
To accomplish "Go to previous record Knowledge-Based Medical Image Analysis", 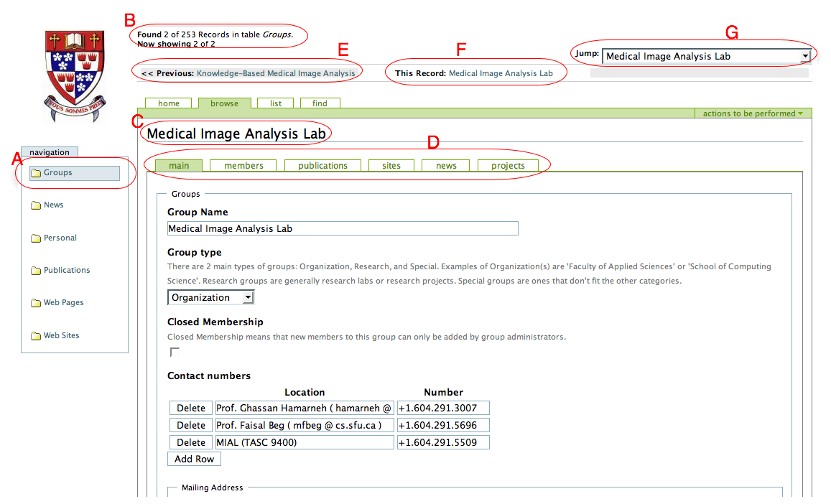I will [x=275, y=73].
